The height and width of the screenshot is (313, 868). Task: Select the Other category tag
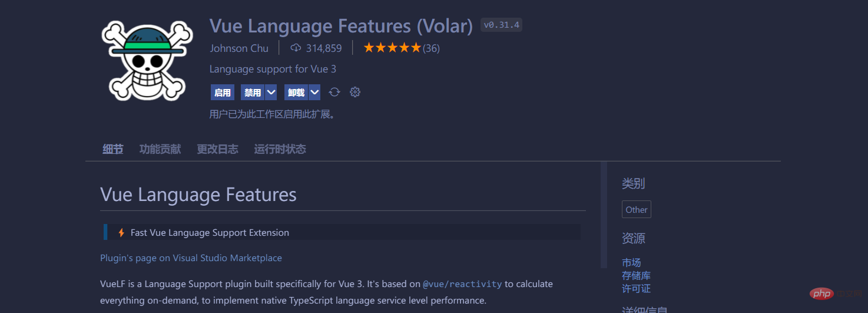(x=636, y=209)
